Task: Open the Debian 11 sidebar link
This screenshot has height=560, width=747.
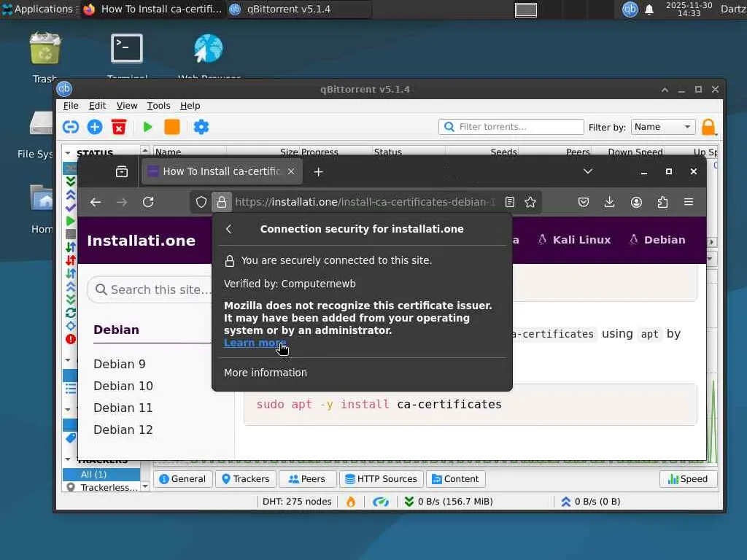Action: 123,408
